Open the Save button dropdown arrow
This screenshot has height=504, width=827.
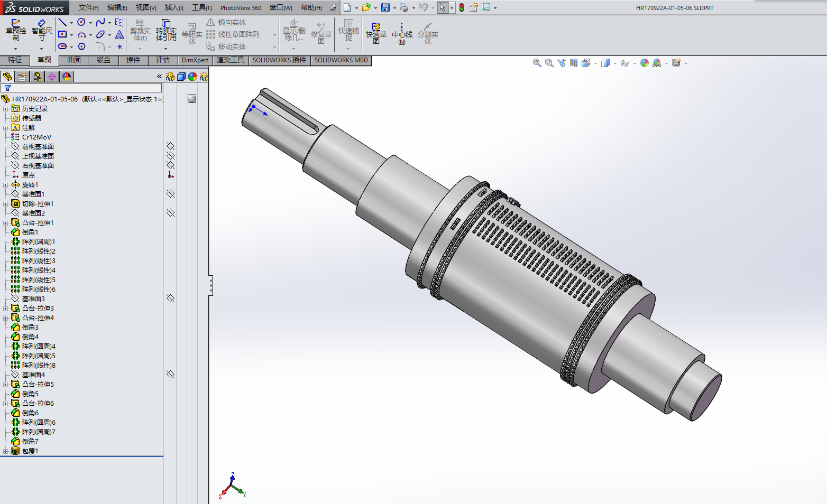(x=394, y=8)
